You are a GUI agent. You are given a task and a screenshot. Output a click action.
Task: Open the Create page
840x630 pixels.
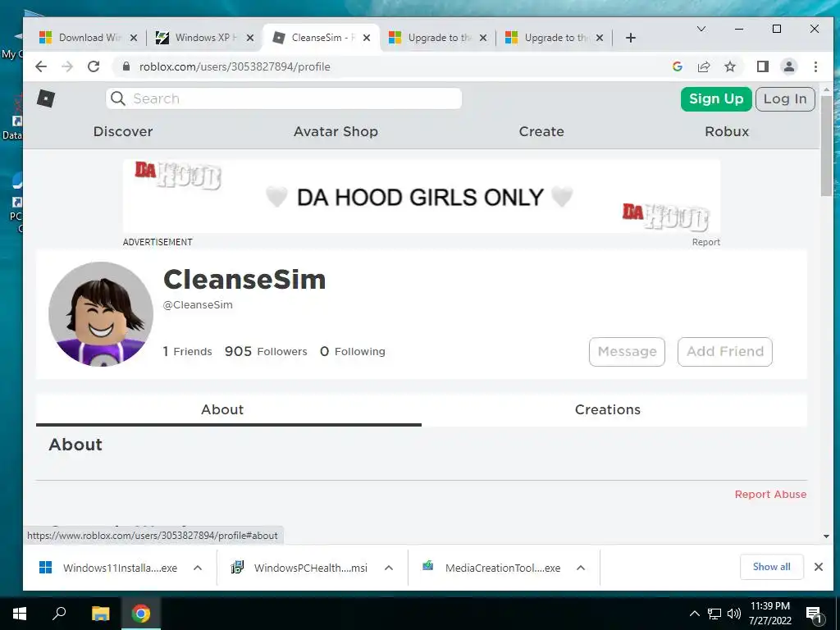click(541, 131)
